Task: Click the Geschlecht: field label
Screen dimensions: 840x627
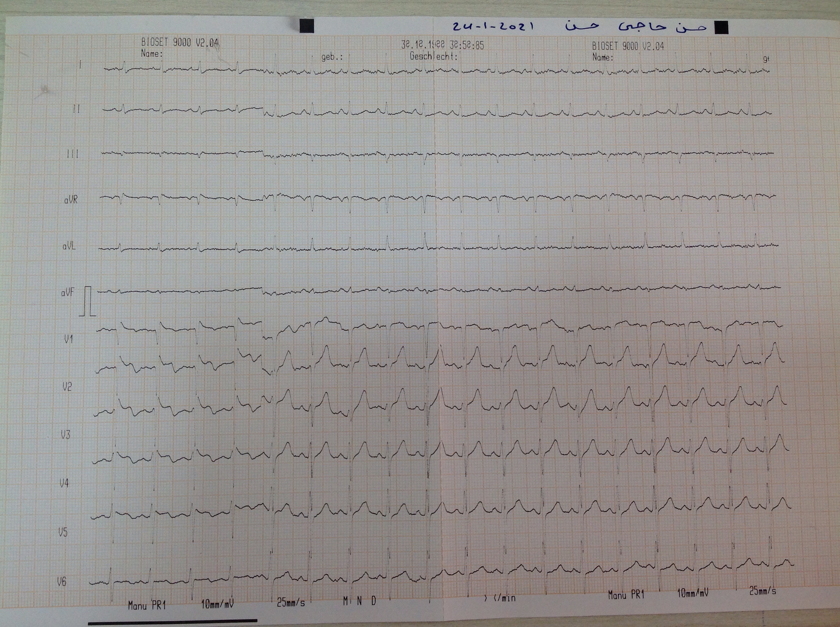Action: 433,57
